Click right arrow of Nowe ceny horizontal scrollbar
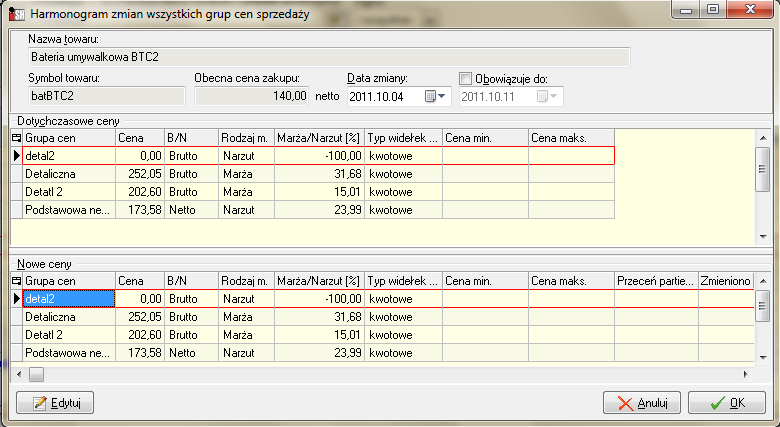 [x=746, y=374]
